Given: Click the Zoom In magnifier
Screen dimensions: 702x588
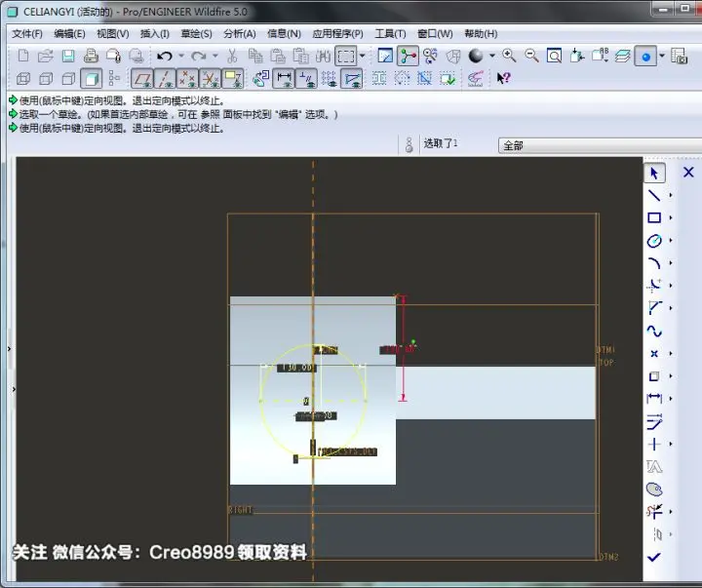Looking at the screenshot, I should pyautogui.click(x=509, y=56).
